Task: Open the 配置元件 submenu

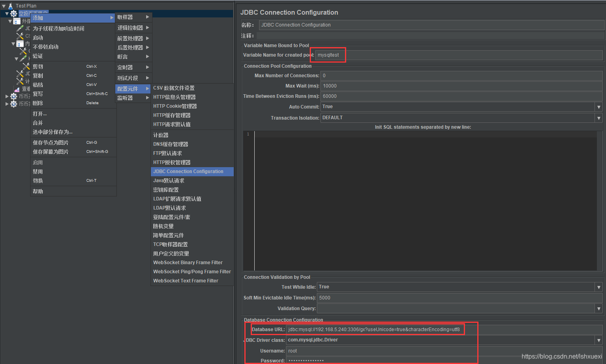Action: (x=133, y=89)
